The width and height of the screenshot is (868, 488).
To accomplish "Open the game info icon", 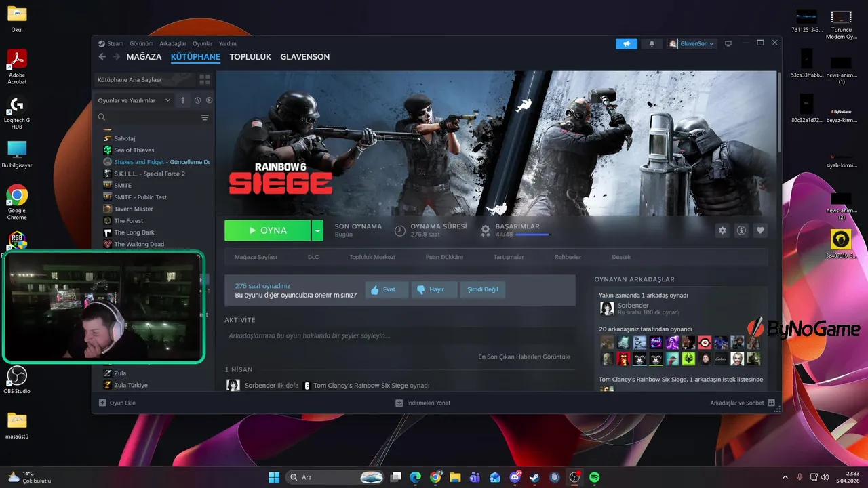I will point(741,230).
